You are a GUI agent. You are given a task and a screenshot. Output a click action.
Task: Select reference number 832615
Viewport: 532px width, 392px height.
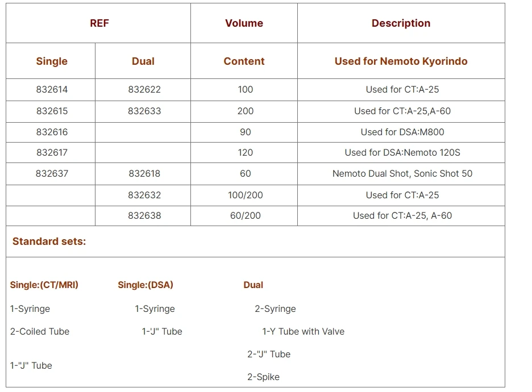(52, 111)
